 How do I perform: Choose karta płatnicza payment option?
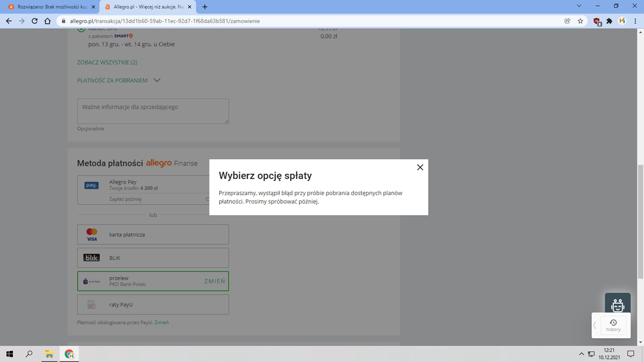click(153, 234)
